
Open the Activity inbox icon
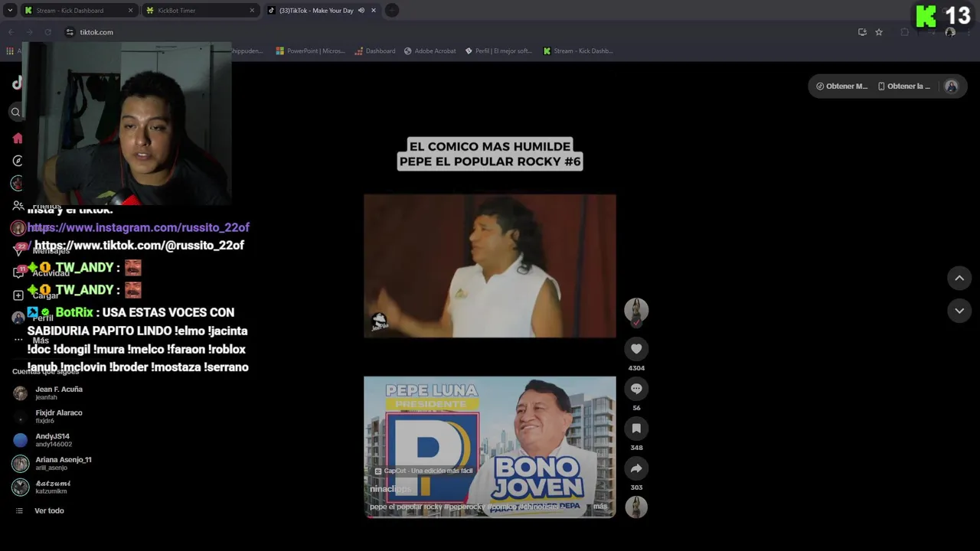19,272
